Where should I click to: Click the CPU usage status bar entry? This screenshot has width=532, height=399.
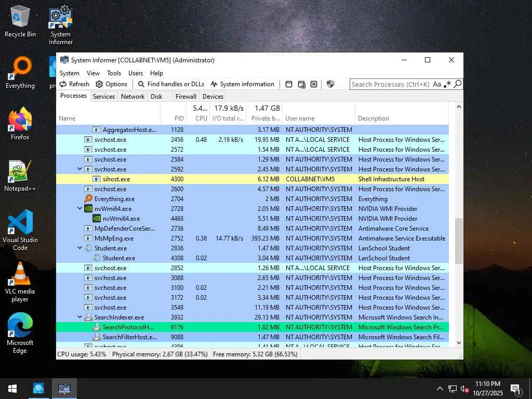click(82, 354)
